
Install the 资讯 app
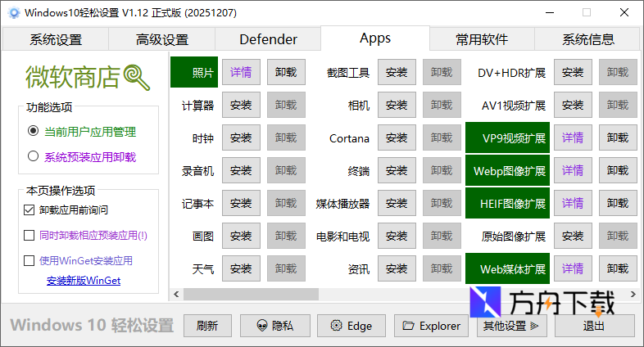coord(397,268)
